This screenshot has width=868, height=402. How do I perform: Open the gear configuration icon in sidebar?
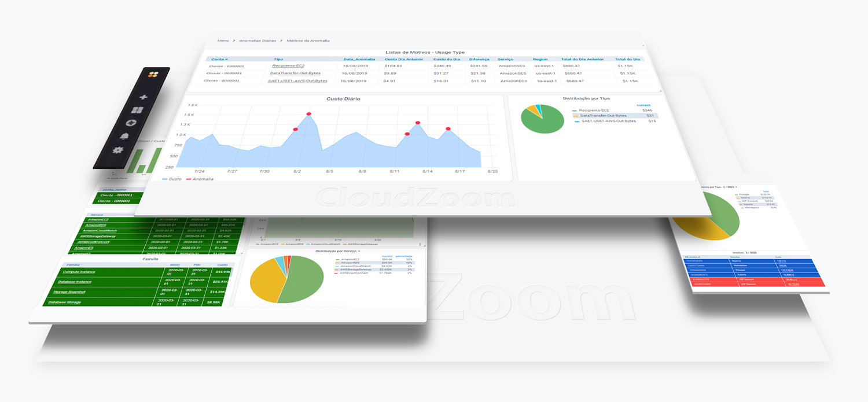pyautogui.click(x=118, y=150)
